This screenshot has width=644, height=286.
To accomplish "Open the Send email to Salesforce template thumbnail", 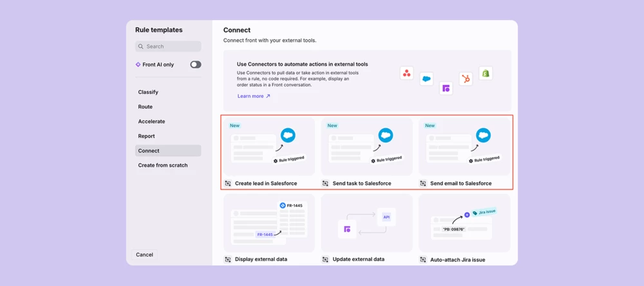I will 464,147.
